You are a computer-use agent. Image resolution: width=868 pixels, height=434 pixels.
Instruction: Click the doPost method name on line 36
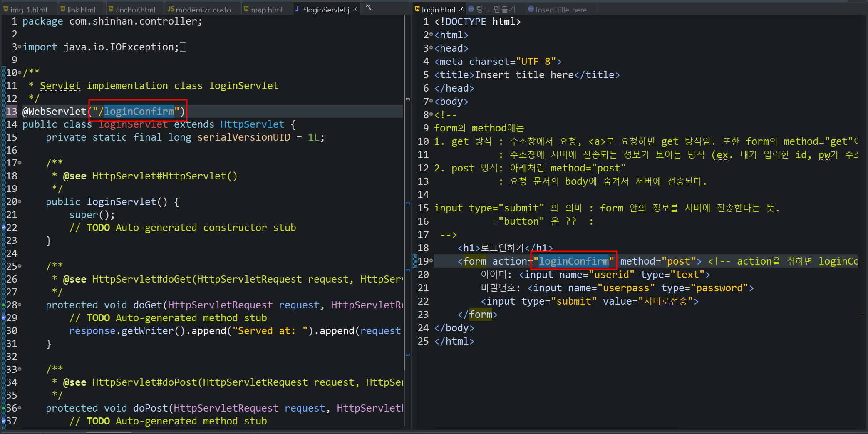(150, 408)
